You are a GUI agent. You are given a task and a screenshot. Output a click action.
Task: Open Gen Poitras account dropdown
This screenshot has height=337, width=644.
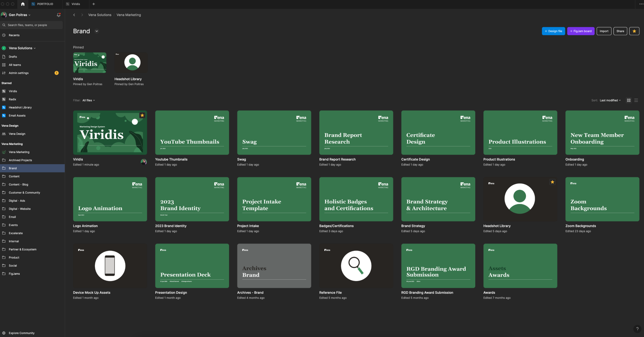coord(19,15)
